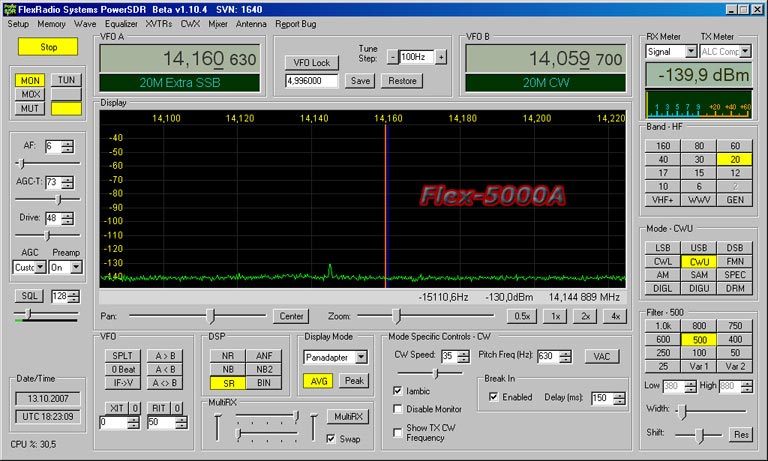Image resolution: width=768 pixels, height=461 pixels.
Task: Toggle the SR spur reduction button
Action: coord(228,383)
